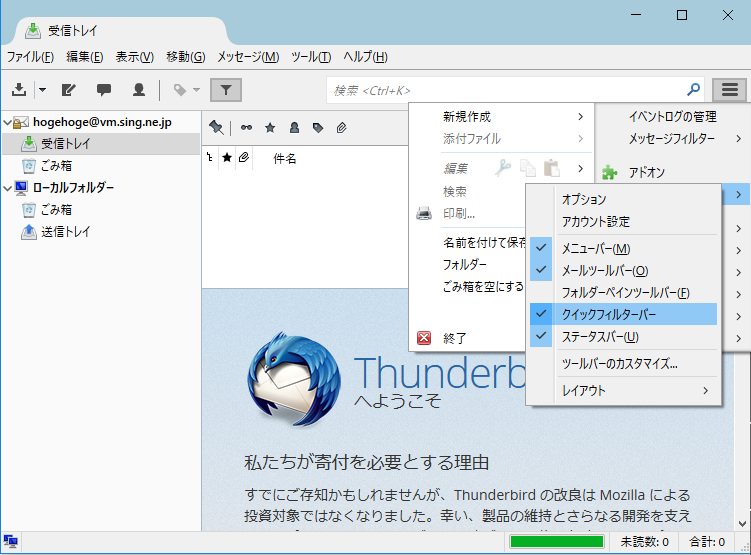Choose オプション in the submenu
The image size is (751, 555).
[x=584, y=199]
